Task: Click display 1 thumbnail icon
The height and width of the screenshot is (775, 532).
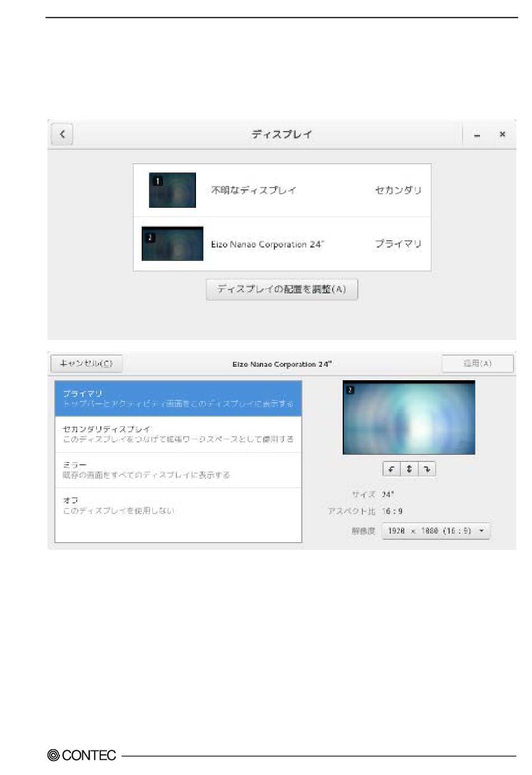Action: click(x=172, y=190)
